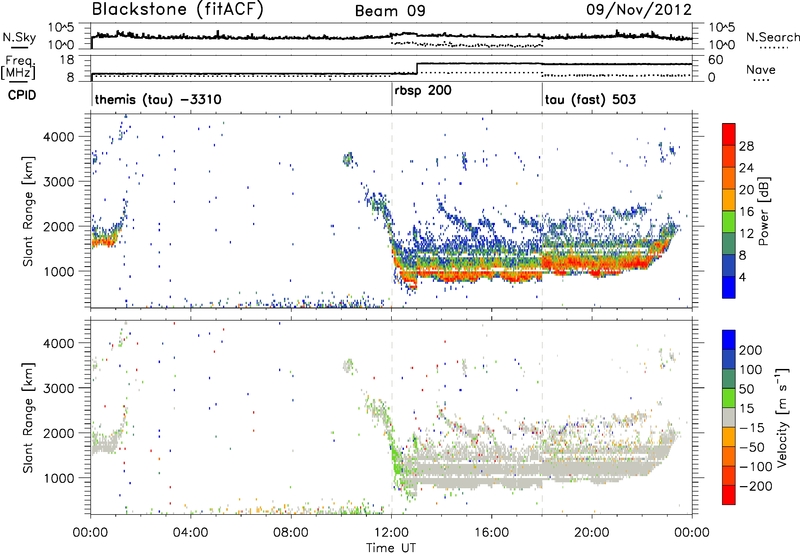Click the '4000' tick on the power panel axis
800x554 pixels.
[59, 136]
